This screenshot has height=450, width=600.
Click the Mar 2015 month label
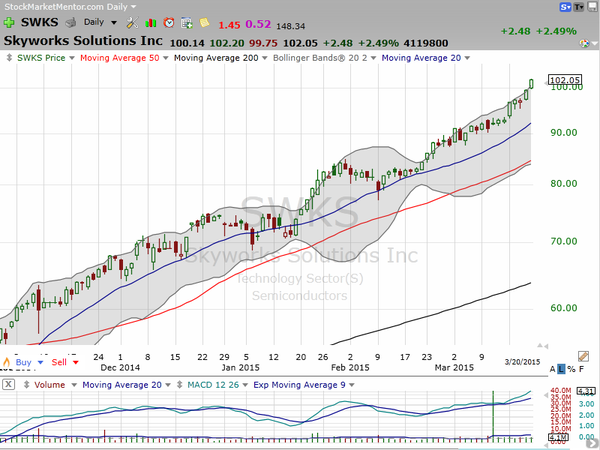454,367
